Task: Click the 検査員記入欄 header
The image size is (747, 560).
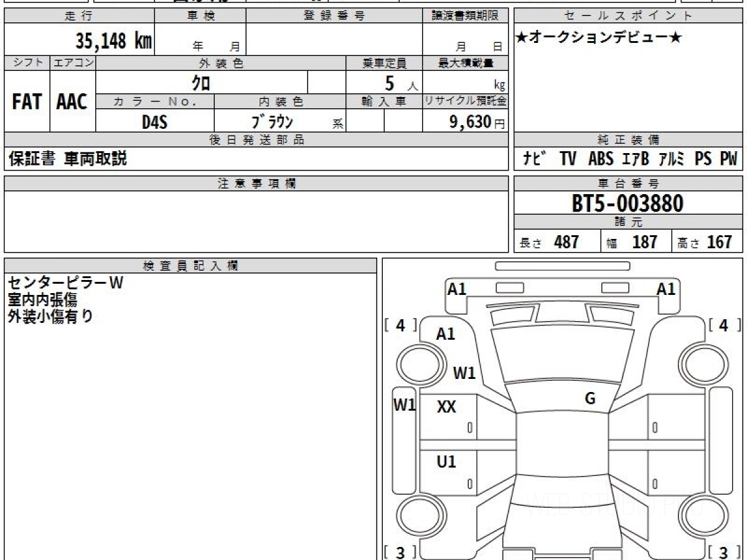Action: pyautogui.click(x=190, y=266)
